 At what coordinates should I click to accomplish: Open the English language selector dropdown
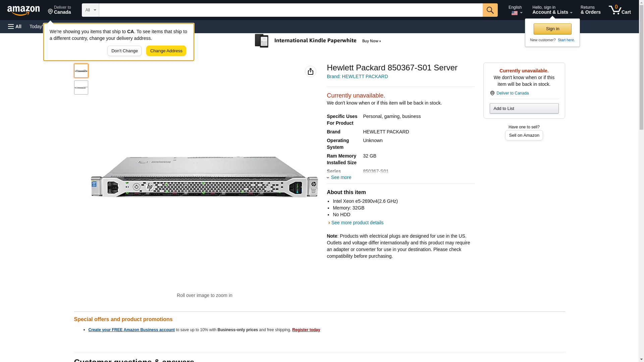pyautogui.click(x=515, y=10)
